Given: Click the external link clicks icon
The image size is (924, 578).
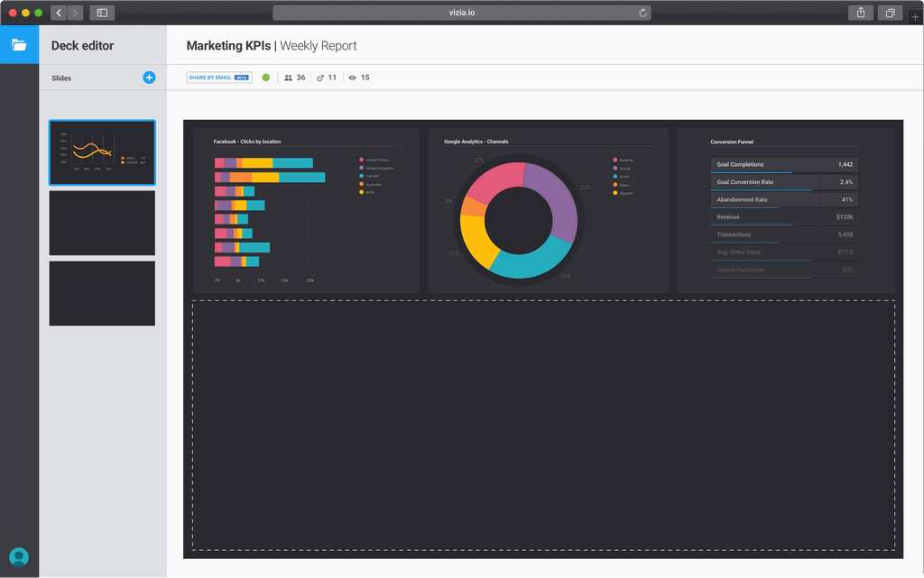Looking at the screenshot, I should click(320, 78).
